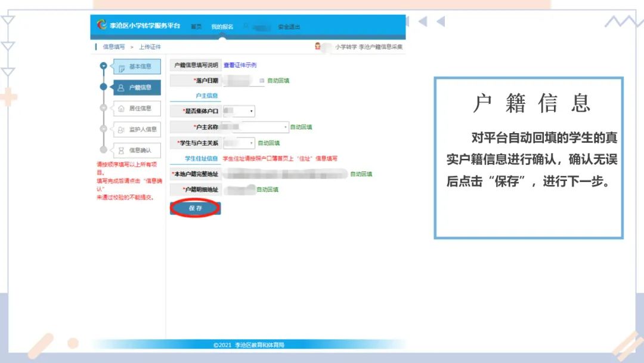
Task: Expand the 户主名称 dropdown arrow
Action: (x=285, y=127)
